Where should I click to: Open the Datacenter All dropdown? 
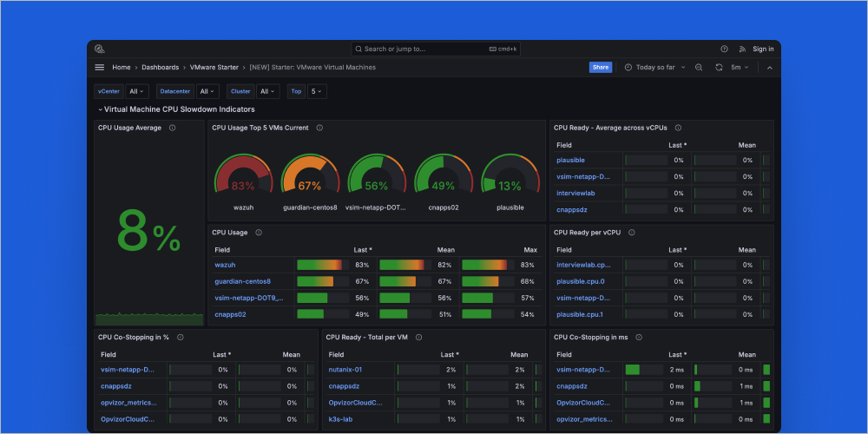(x=207, y=91)
